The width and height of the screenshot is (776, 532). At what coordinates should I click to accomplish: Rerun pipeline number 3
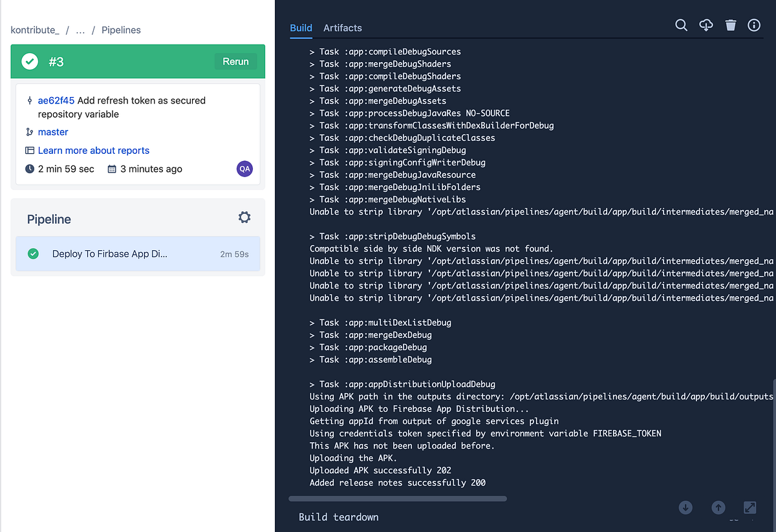tap(235, 61)
